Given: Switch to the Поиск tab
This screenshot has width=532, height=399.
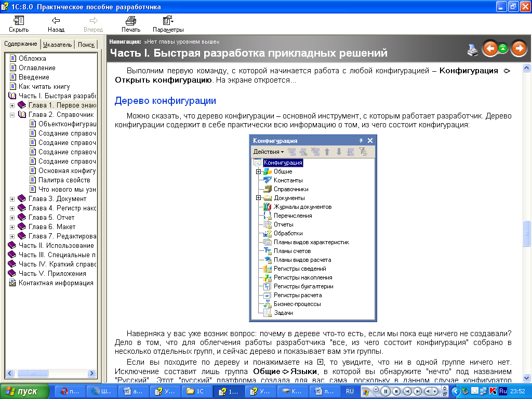Looking at the screenshot, I should pos(86,45).
